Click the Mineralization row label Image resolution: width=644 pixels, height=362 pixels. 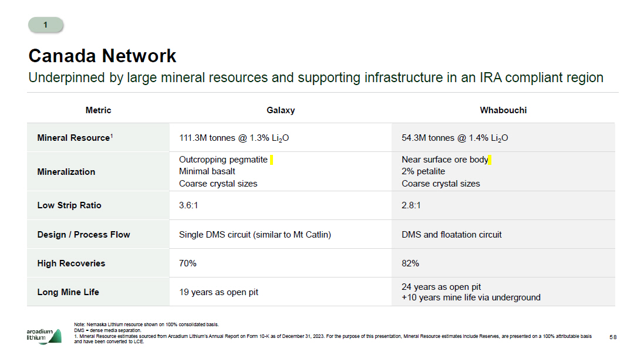pos(66,172)
